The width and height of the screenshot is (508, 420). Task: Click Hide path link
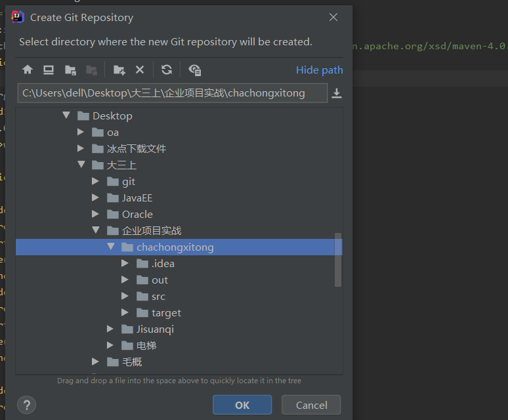point(319,70)
